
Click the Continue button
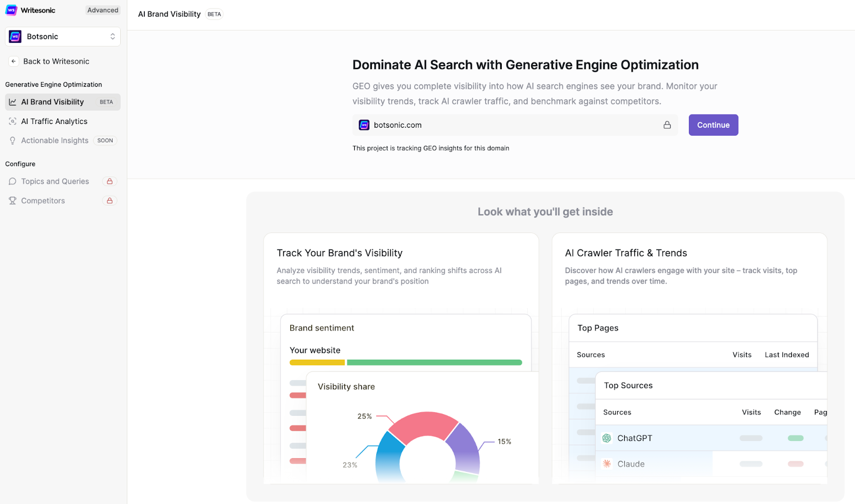[x=713, y=125]
